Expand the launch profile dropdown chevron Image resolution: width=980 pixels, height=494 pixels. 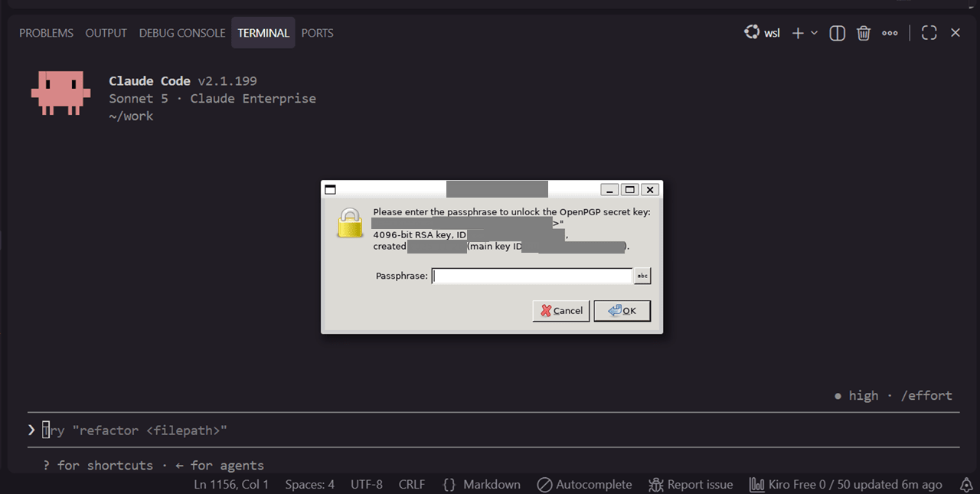click(x=814, y=33)
